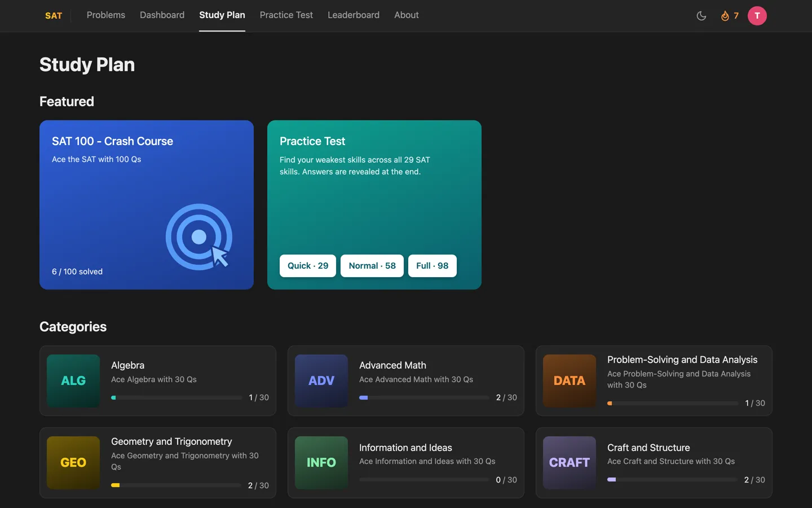Click the Problem-Solving and Data Analysis title
This screenshot has height=508, width=812.
pos(682,360)
